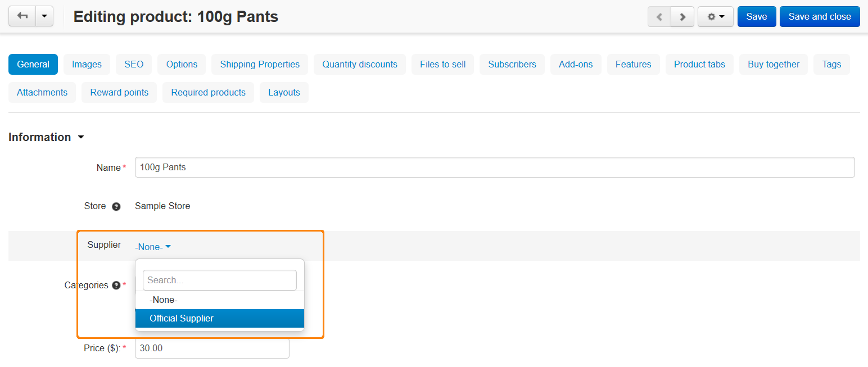The width and height of the screenshot is (868, 367).
Task: Open Required products tab
Action: coord(209,92)
